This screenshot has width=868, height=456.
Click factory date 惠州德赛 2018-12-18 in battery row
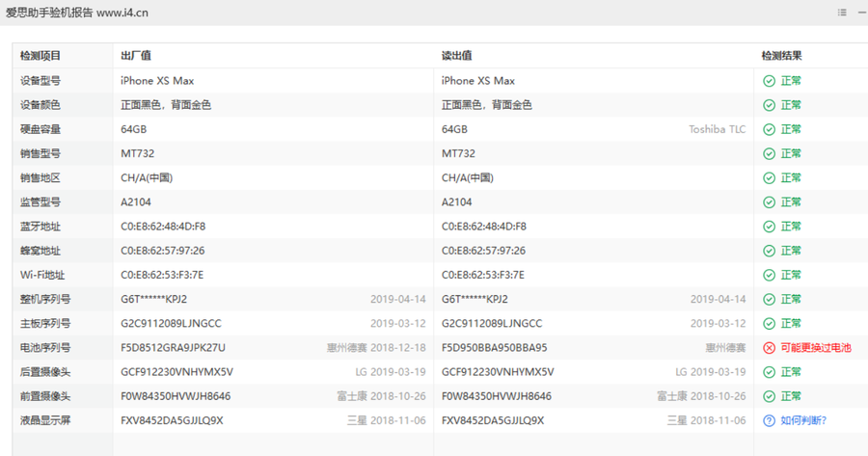pos(376,347)
